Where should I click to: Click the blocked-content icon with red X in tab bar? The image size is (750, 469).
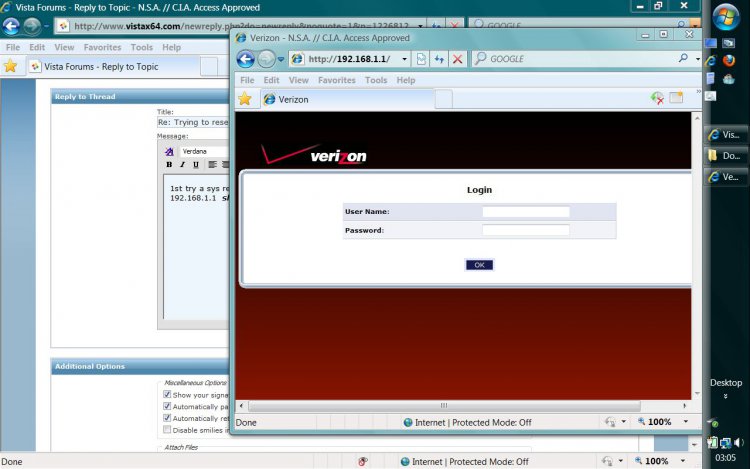coord(657,98)
